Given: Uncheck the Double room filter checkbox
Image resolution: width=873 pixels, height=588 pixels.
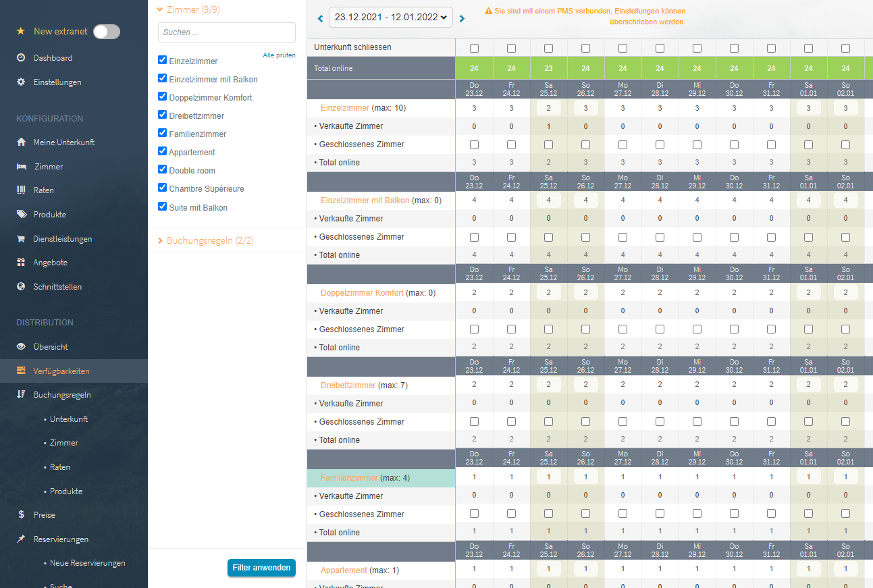Looking at the screenshot, I should 162,169.
